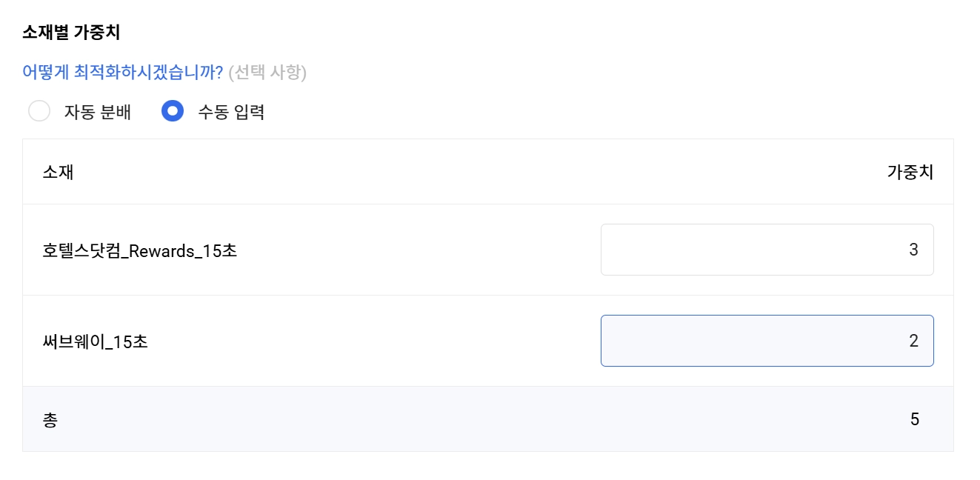This screenshot has height=480, width=980.
Task: Focus the 써브웨이_15초 weight input field
Action: (767, 341)
